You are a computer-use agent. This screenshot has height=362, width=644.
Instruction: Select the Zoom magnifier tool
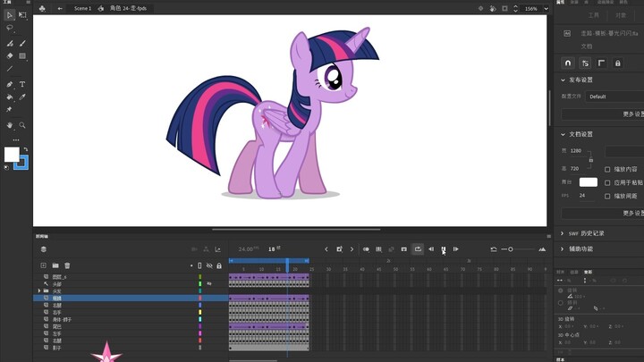point(22,125)
